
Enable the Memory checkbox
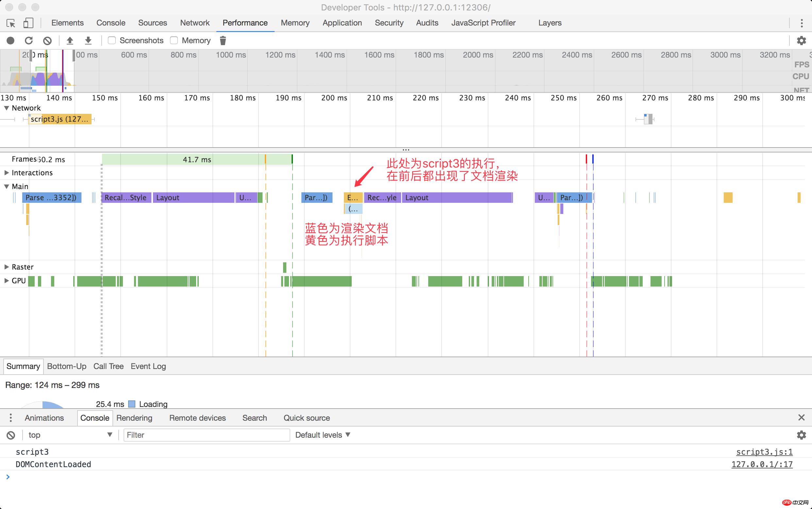174,40
